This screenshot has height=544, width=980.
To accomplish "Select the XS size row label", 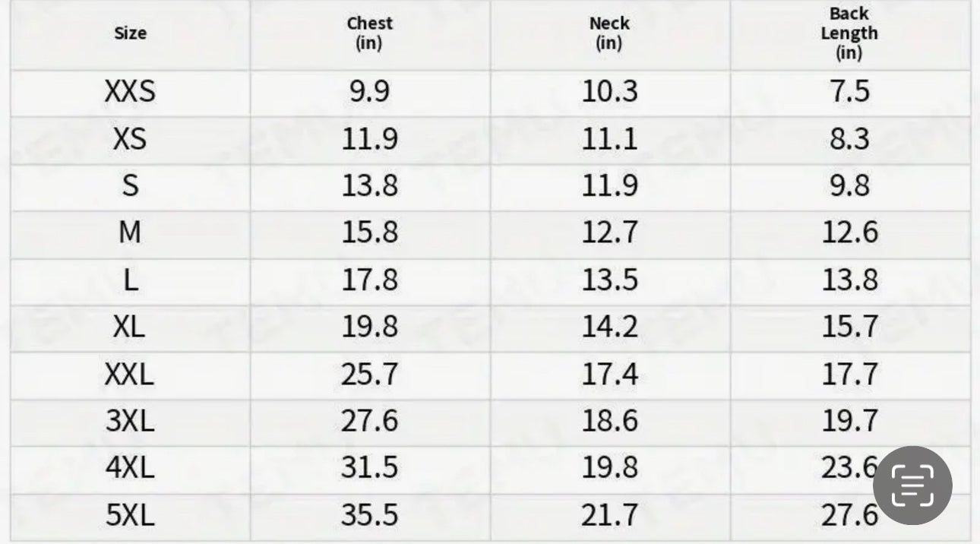I will [x=130, y=139].
